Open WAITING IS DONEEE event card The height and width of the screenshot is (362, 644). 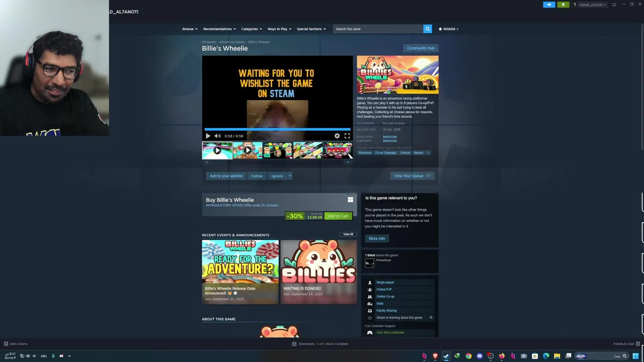[x=318, y=271]
